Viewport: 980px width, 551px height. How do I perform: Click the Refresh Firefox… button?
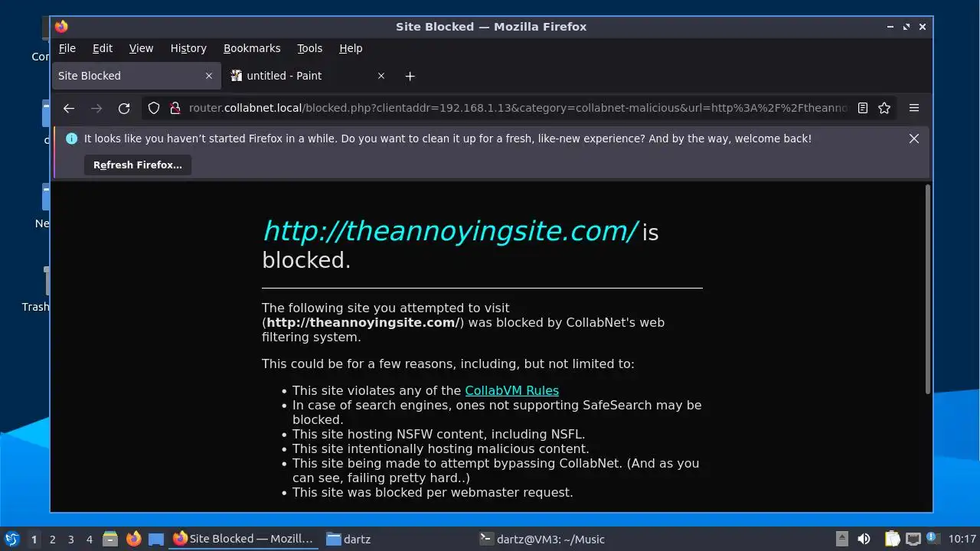(x=138, y=165)
